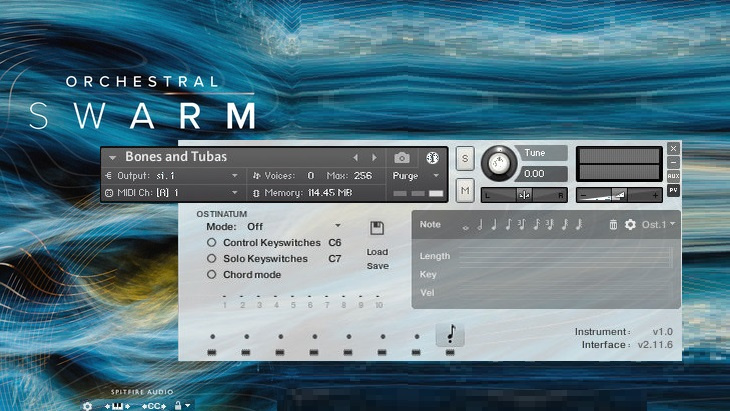Click the highlighted eighth-note button in bottom row
Image resolution: width=730 pixels, height=411 pixels.
[x=450, y=334]
